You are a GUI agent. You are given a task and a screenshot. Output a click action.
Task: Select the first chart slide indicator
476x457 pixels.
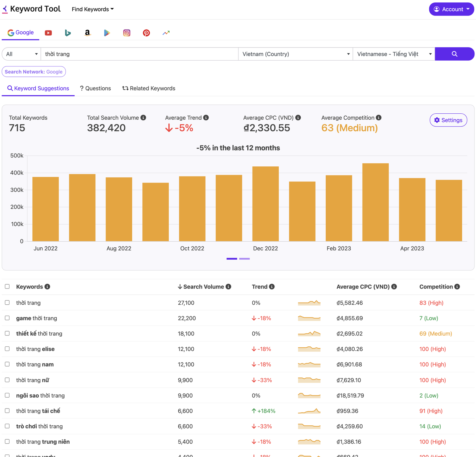[232, 259]
